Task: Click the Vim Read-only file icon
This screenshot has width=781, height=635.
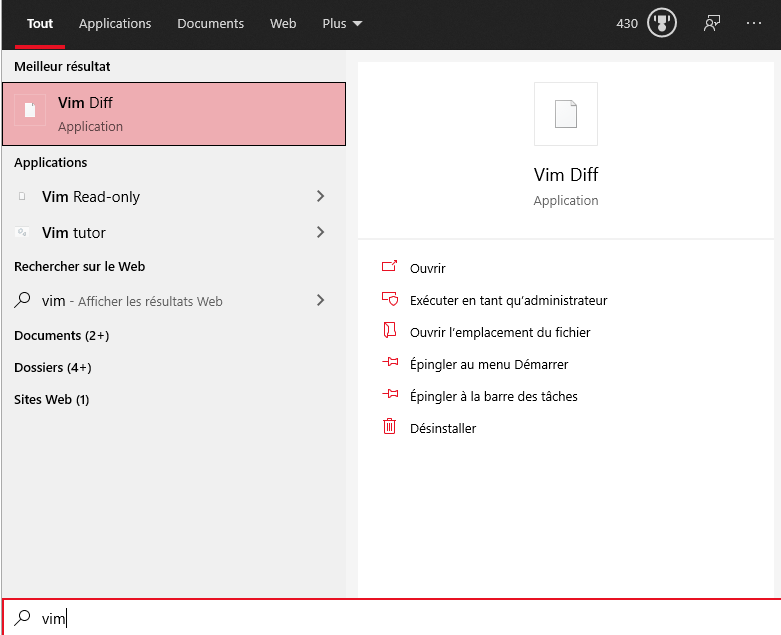Action: (x=22, y=196)
